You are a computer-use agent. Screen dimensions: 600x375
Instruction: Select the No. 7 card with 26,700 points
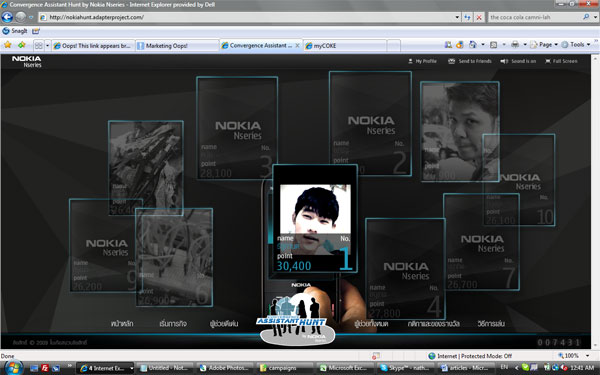[x=481, y=242]
